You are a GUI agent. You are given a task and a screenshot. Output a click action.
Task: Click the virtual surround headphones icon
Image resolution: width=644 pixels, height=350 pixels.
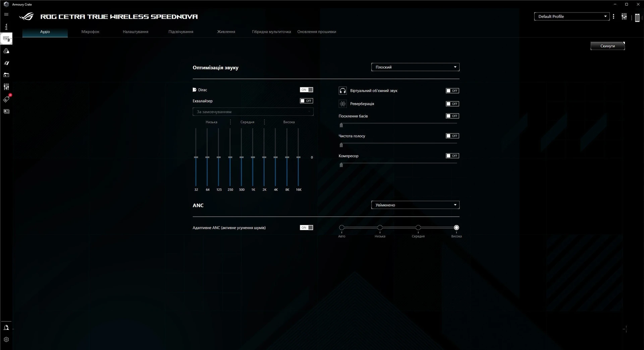(342, 91)
